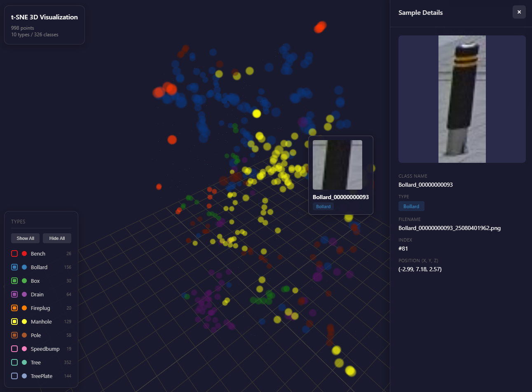
Task: Click the index value #81
Action: 403,249
